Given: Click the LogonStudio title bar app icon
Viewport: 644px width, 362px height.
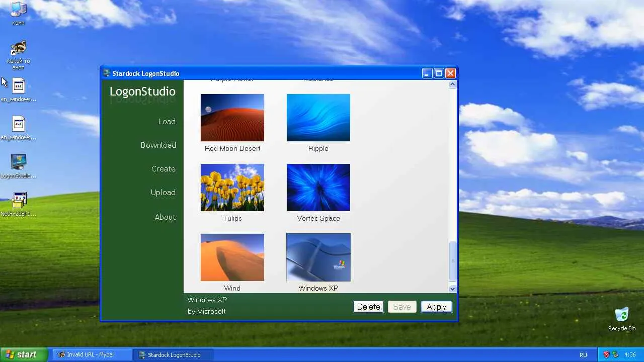Looking at the screenshot, I should click(x=107, y=73).
